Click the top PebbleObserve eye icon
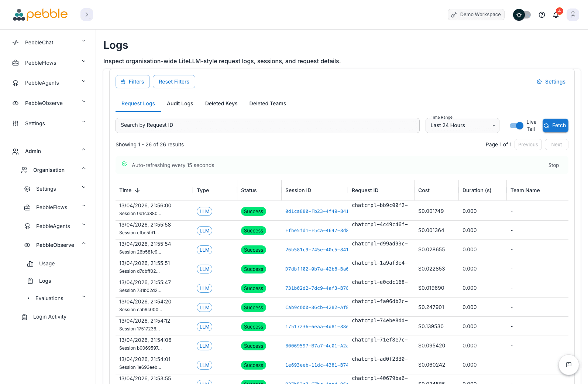The image size is (588, 384). coord(16,103)
